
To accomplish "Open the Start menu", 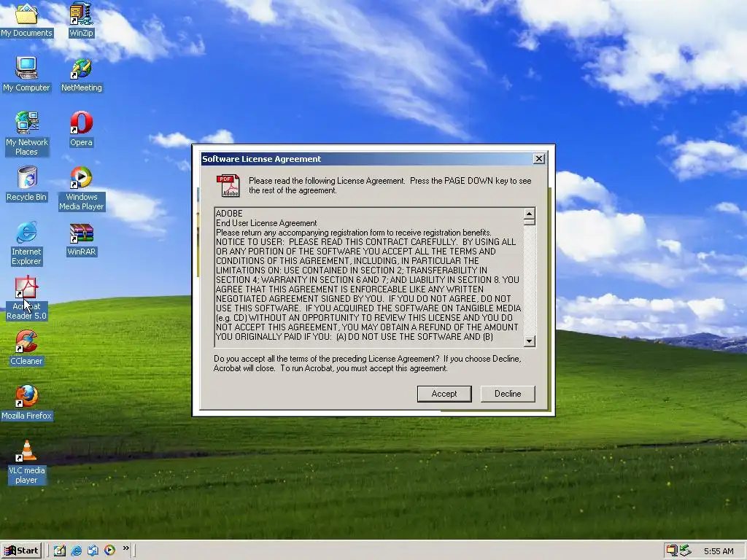I will pos(21,551).
